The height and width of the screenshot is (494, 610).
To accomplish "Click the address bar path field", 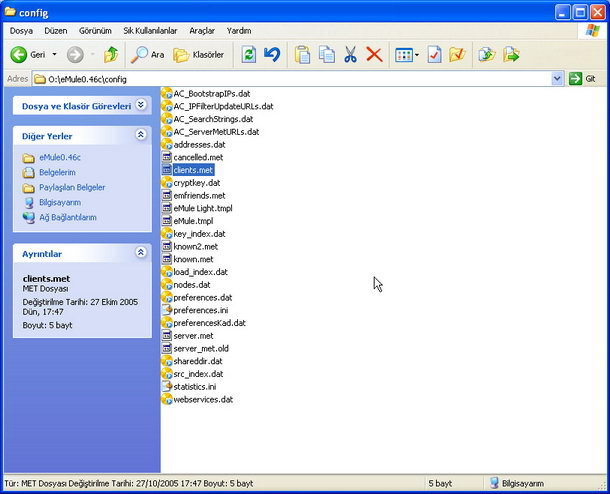I will [292, 79].
